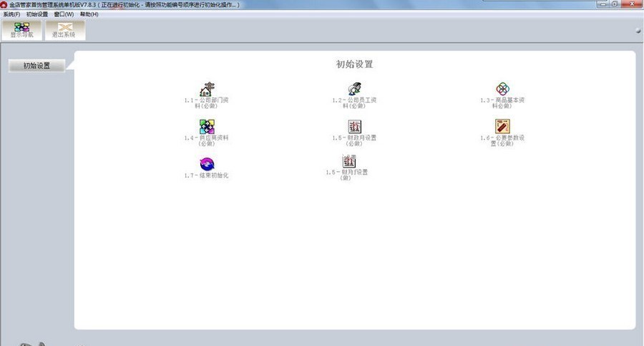Click the red app icon in title bar
644x346 pixels.
(x=4, y=4)
